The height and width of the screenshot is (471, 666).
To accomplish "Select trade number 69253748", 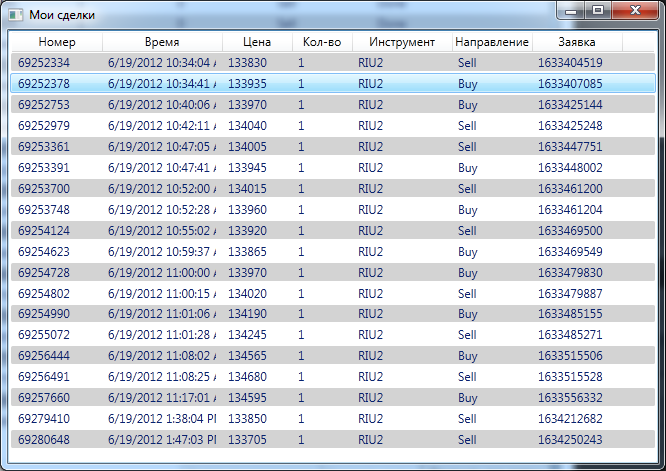I will [44, 210].
